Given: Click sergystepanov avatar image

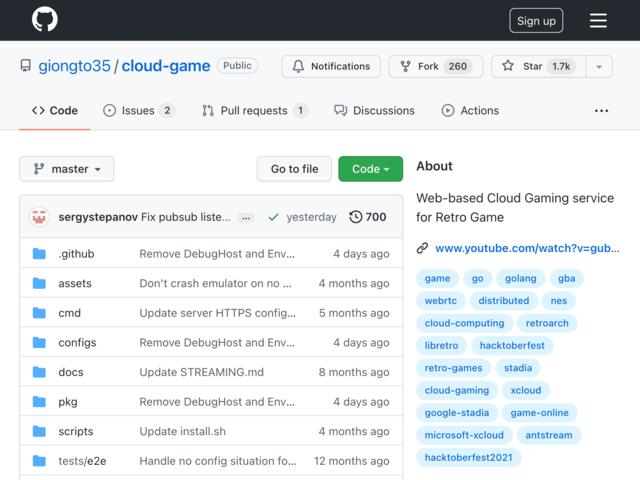Looking at the screenshot, I should coord(39,217).
